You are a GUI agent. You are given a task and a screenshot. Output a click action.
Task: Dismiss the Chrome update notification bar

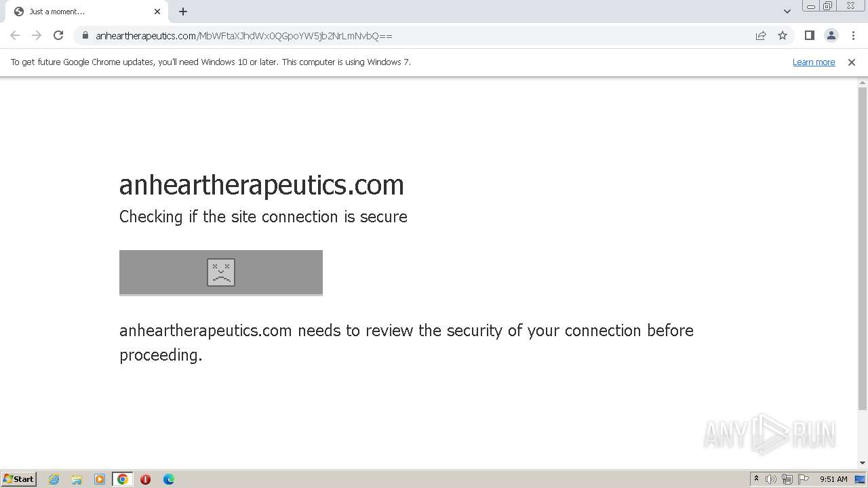coord(851,62)
